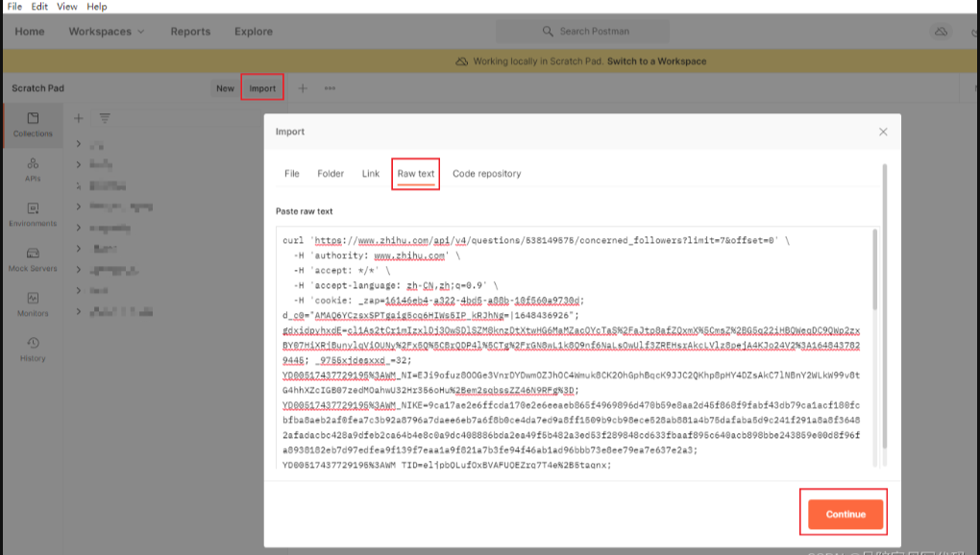Click Switch to a Workspace link
Viewport: 980px width, 555px height.
coord(656,61)
